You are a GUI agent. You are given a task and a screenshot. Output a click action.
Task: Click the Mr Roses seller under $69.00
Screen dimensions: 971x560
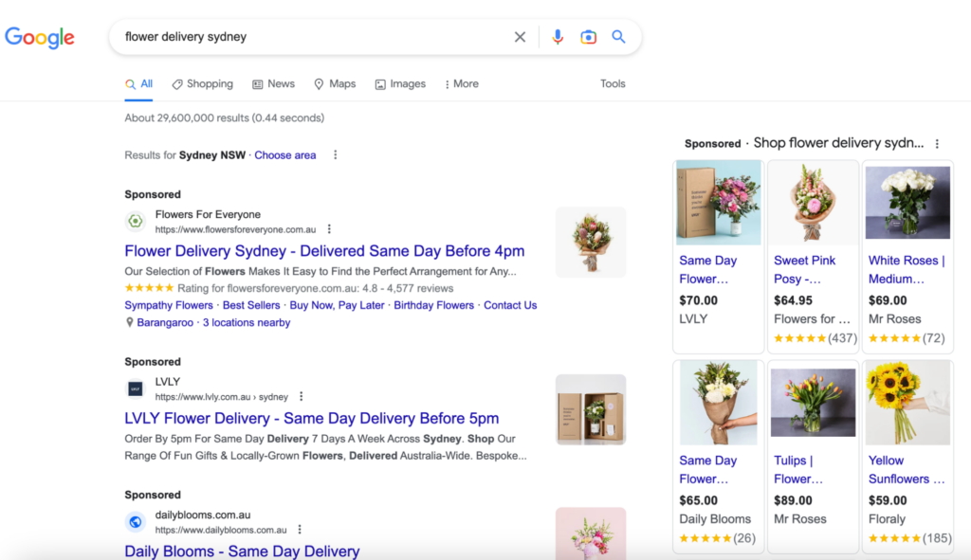(x=894, y=319)
